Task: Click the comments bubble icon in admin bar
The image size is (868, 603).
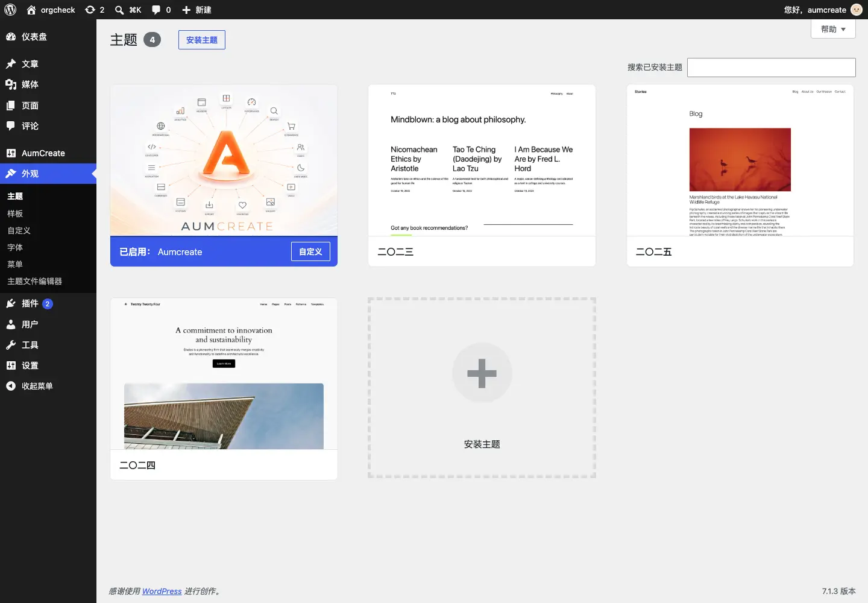Action: click(x=156, y=10)
